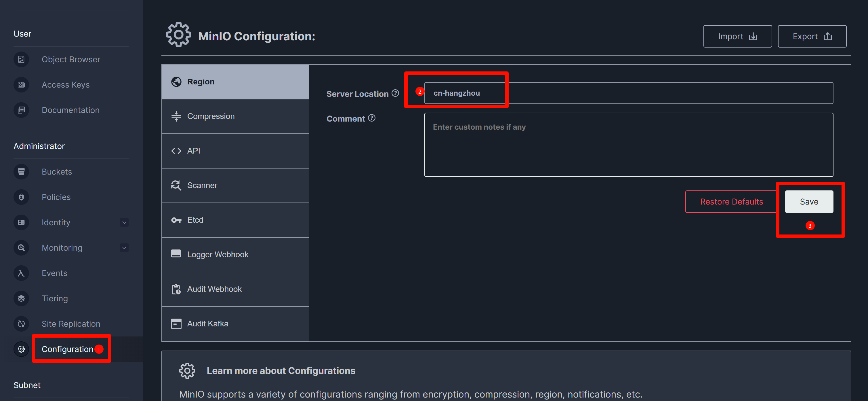Switch to the Etcd tab

235,220
